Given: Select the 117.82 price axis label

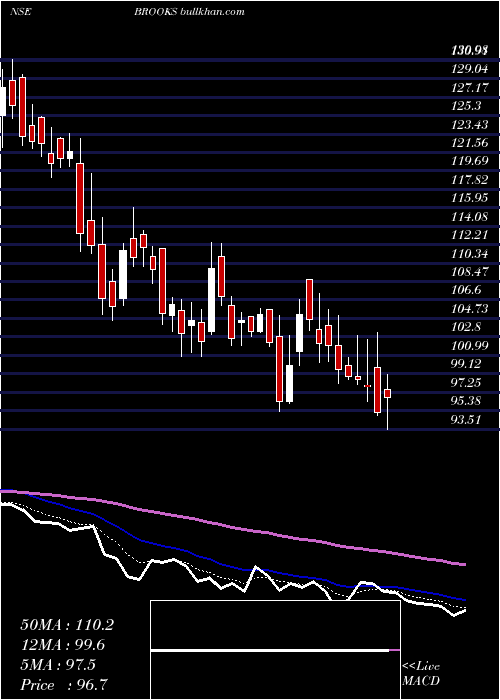Looking at the screenshot, I should coord(470,179).
